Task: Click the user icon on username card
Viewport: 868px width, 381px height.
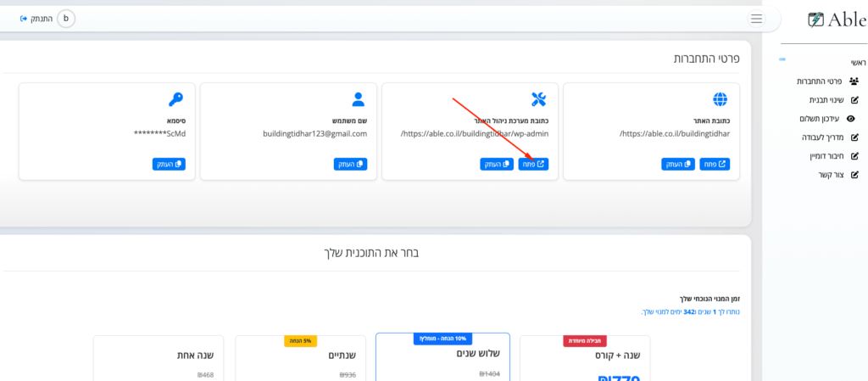Action: (359, 99)
